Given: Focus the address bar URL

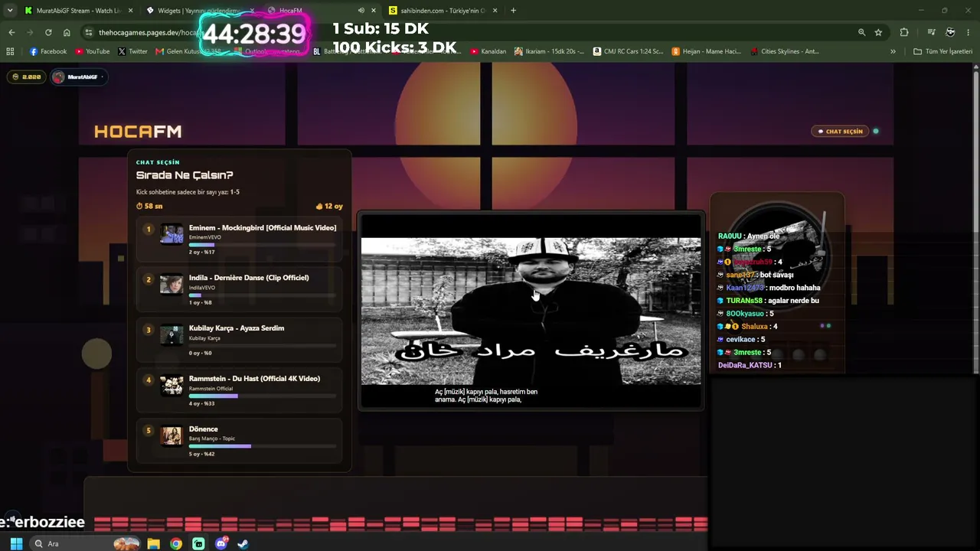Looking at the screenshot, I should [x=149, y=33].
